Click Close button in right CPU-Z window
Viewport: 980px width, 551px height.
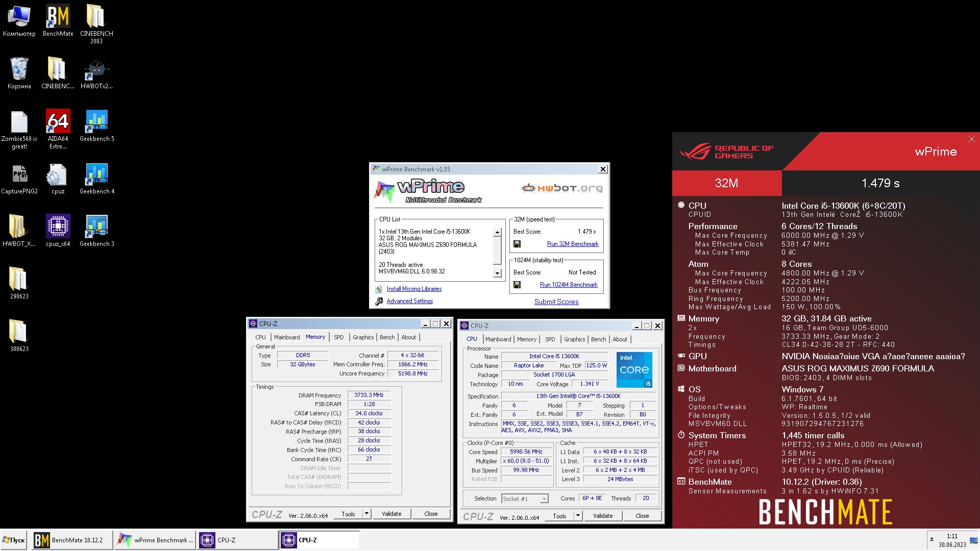point(642,516)
